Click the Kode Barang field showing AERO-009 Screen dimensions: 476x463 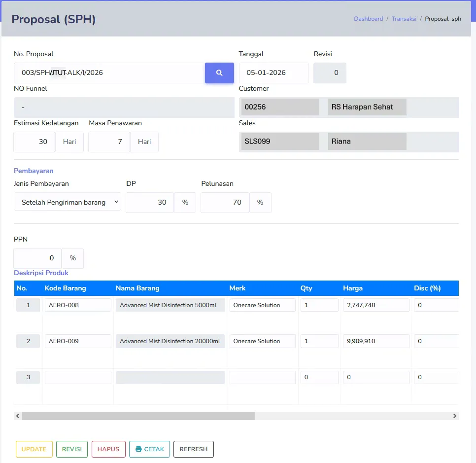[x=78, y=341]
